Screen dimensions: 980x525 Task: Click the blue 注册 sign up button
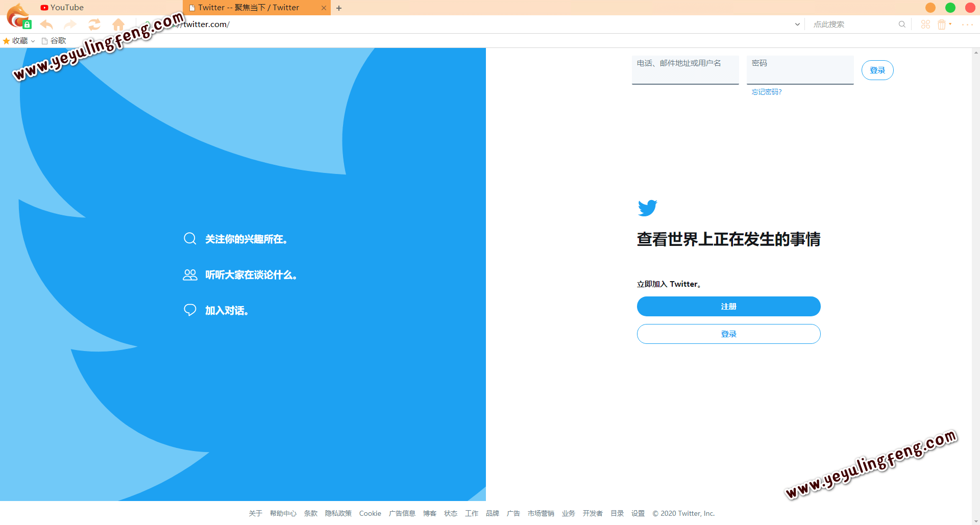728,306
